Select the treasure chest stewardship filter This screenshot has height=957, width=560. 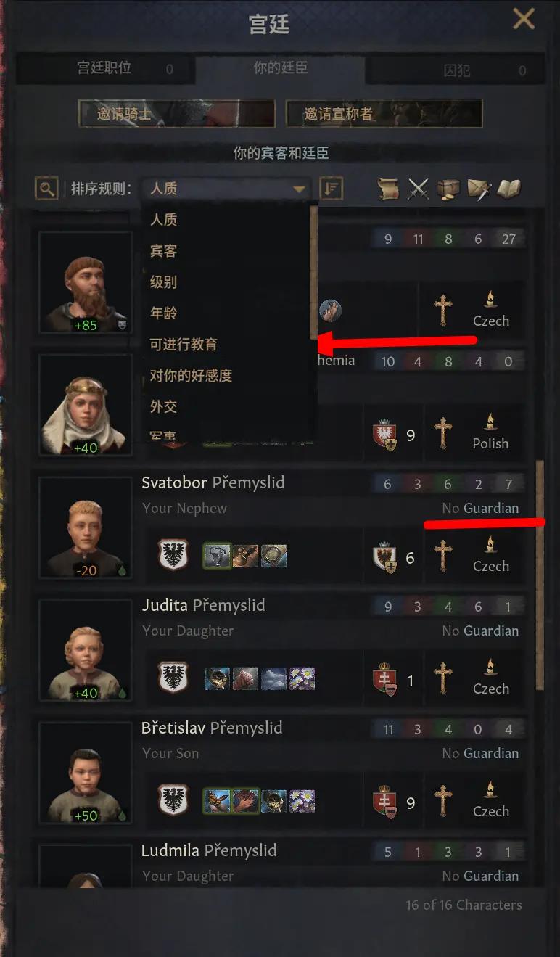[x=448, y=189]
